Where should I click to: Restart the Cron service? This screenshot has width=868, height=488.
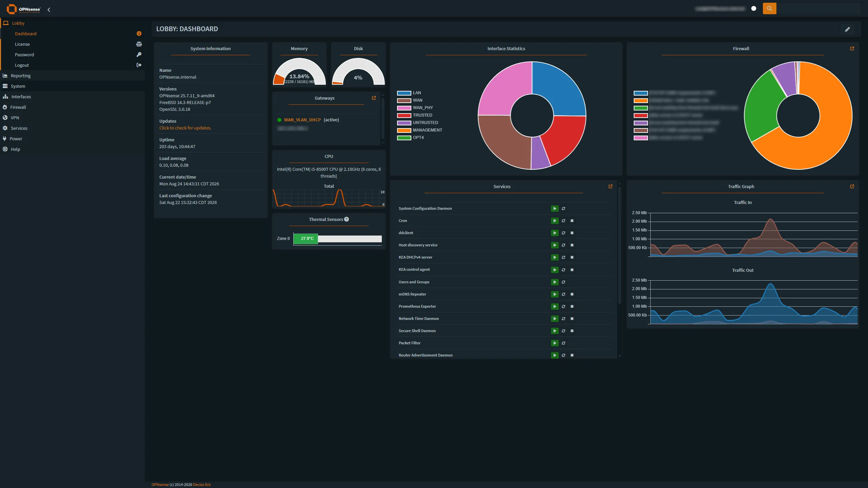point(564,221)
